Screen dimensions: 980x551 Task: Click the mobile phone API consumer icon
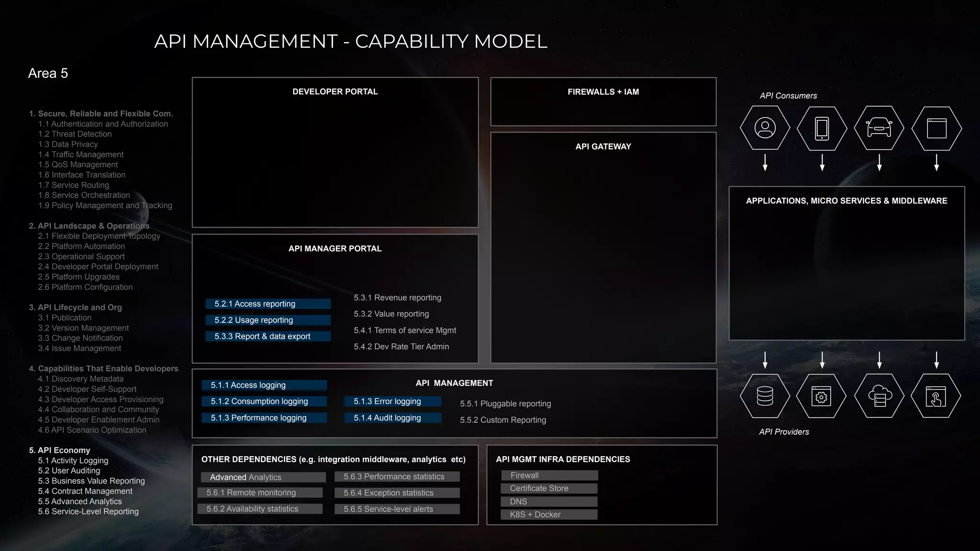pyautogui.click(x=822, y=128)
